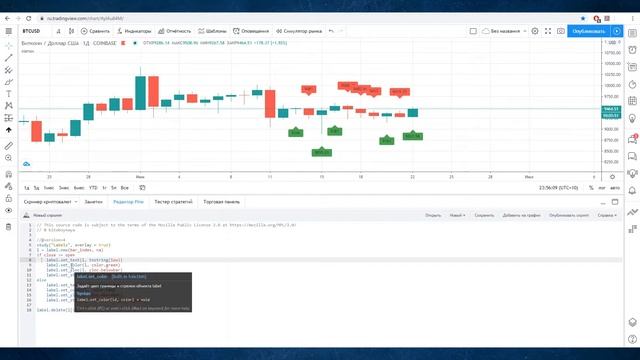Open the economic calendar panel
Image resolution: width=640 pixels, height=360 pixels.
pos(632,100)
